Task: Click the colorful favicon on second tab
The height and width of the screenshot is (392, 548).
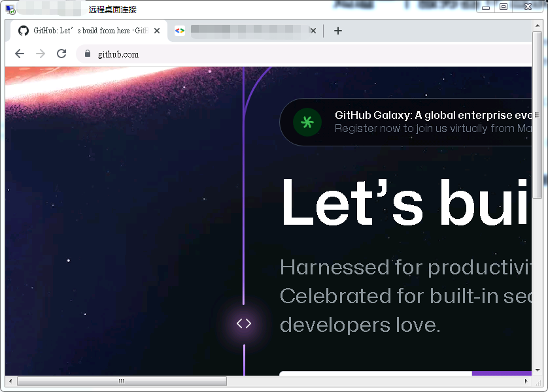Action: (180, 31)
